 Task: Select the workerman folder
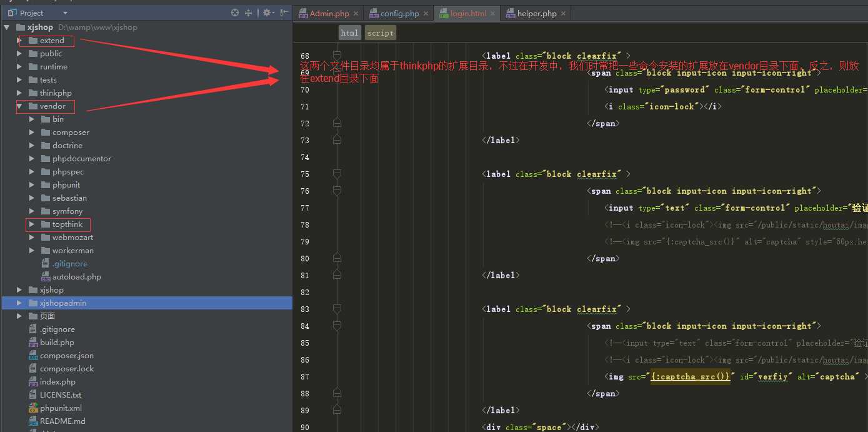[73, 251]
